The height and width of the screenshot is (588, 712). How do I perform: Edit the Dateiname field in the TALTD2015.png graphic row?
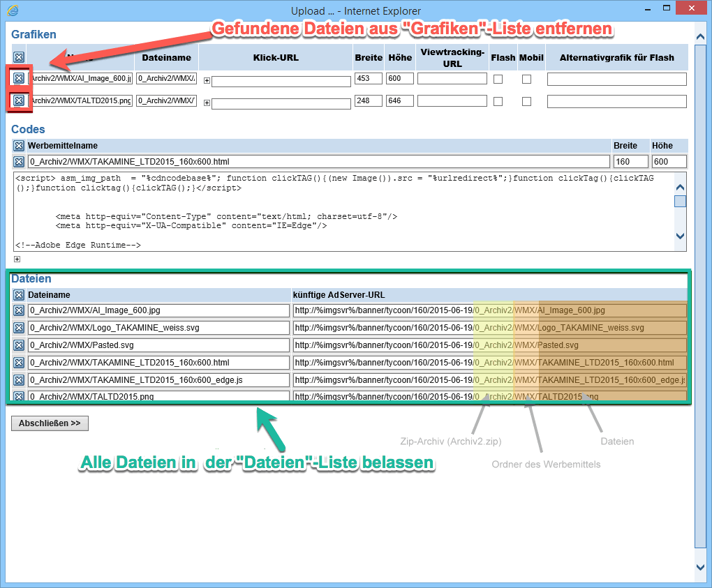pos(167,100)
